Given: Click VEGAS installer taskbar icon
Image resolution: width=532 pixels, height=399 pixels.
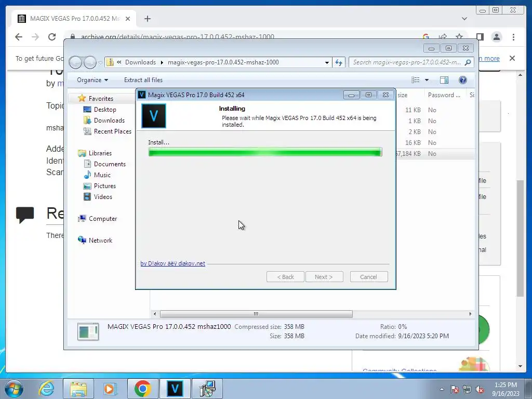Looking at the screenshot, I should 175,389.
